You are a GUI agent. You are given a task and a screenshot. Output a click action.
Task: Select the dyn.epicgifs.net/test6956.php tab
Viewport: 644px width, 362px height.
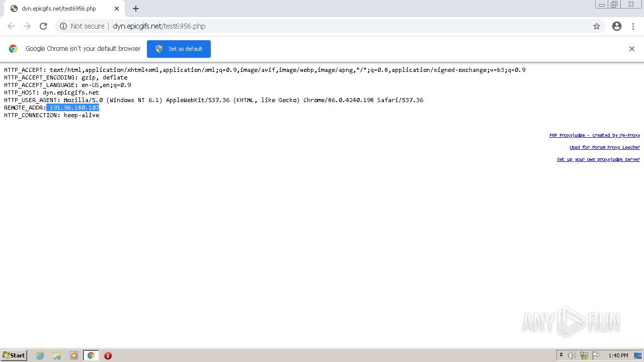point(64,9)
